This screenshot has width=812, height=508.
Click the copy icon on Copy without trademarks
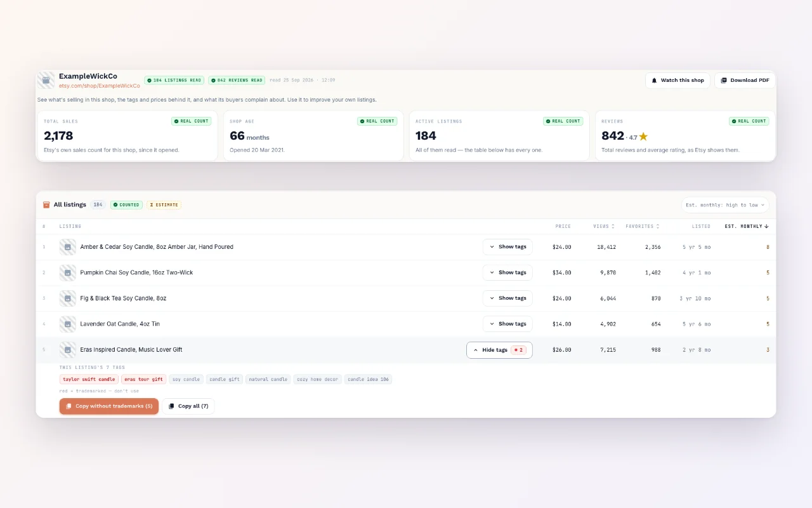(69, 406)
